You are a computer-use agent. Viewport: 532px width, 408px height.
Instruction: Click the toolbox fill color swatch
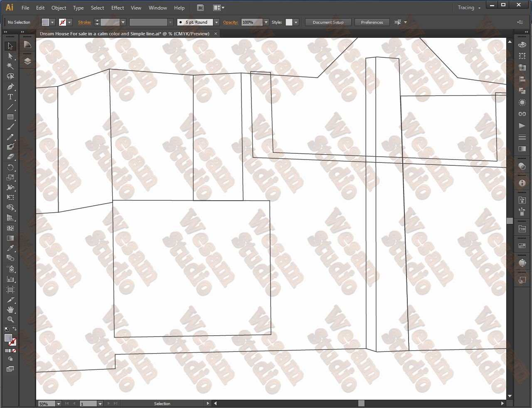(8, 338)
